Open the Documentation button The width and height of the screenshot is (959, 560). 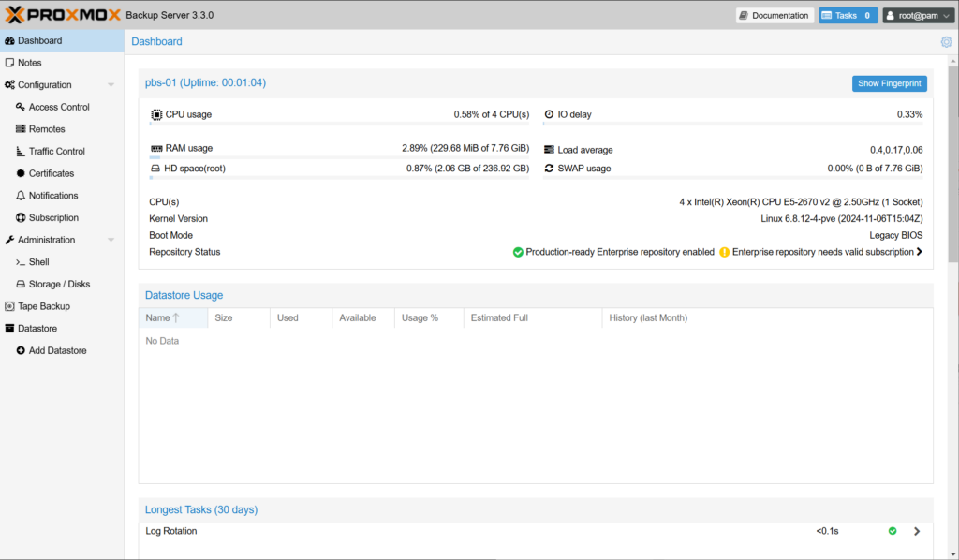(773, 16)
